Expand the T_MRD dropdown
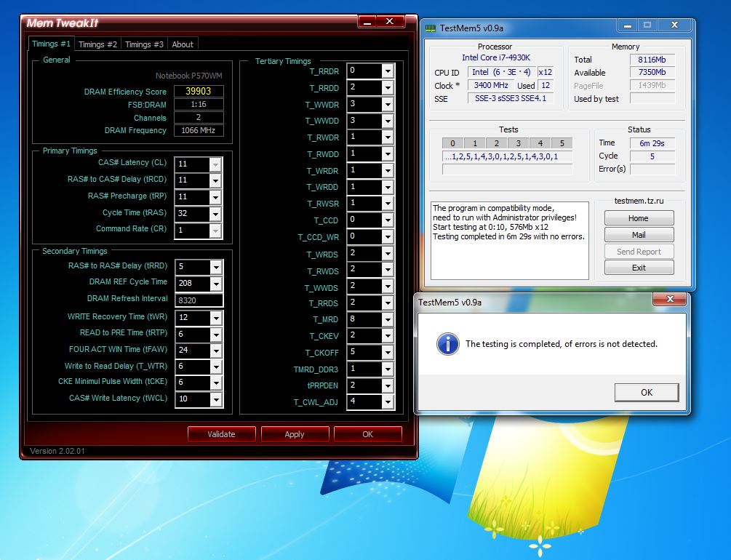This screenshot has width=731, height=560. pyautogui.click(x=388, y=320)
